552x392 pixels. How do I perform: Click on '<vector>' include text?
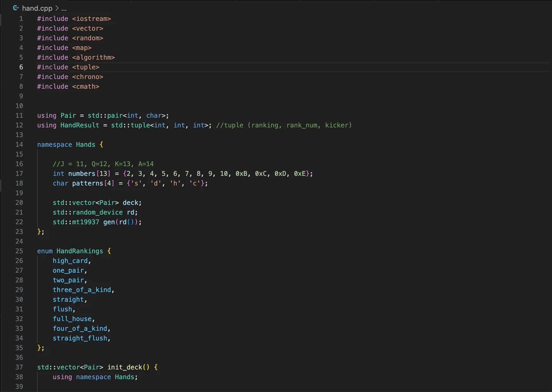click(88, 28)
